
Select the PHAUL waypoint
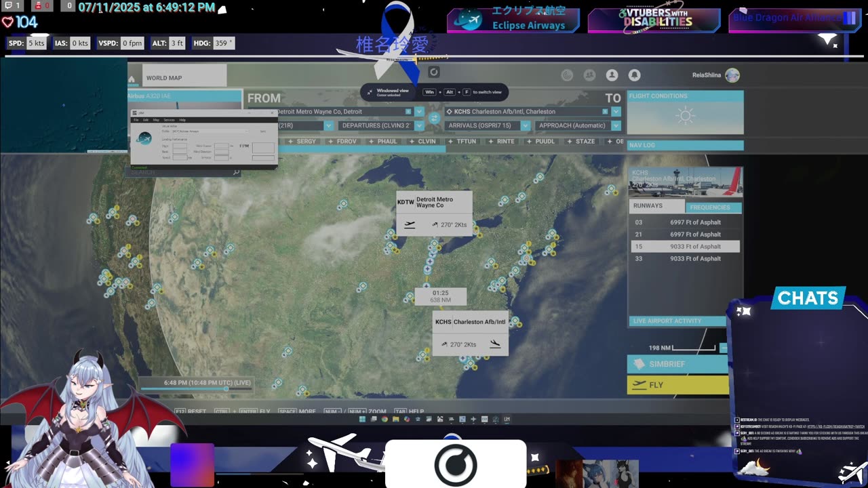tap(384, 142)
